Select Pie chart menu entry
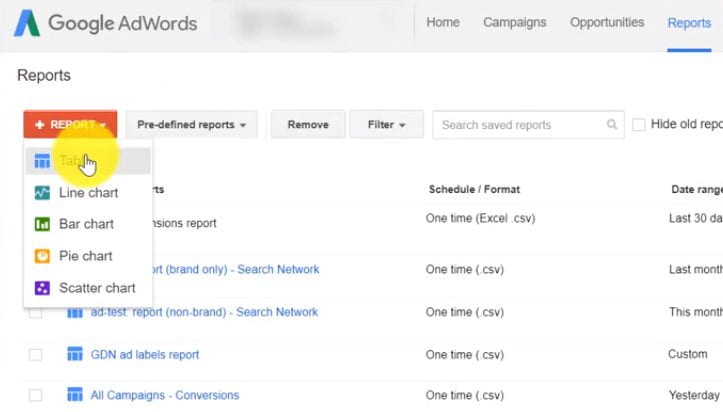The height and width of the screenshot is (412, 723). pyautogui.click(x=88, y=256)
